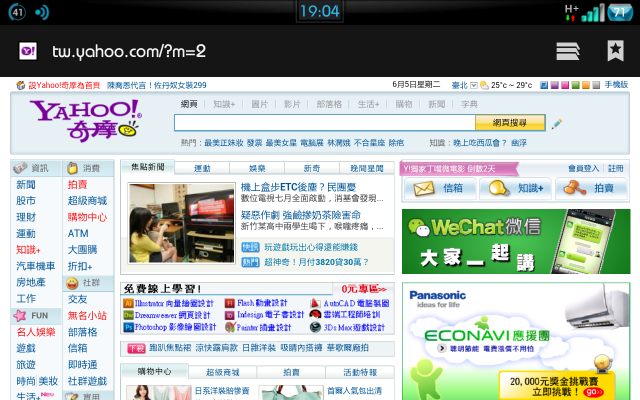Select the gray theme color swatch
The width and height of the screenshot is (640, 400).
coord(596,85)
